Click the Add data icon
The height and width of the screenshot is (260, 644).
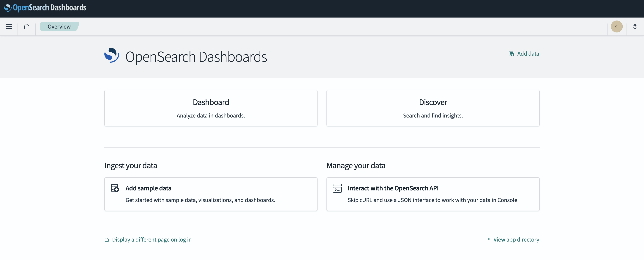(x=511, y=54)
